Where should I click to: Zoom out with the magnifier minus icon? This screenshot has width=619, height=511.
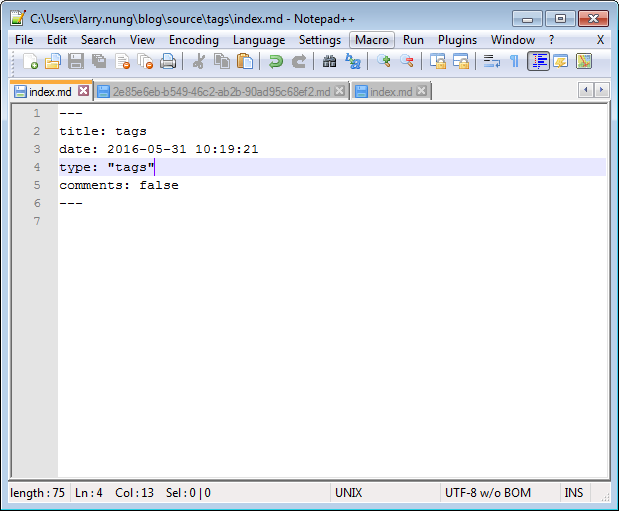tap(407, 62)
